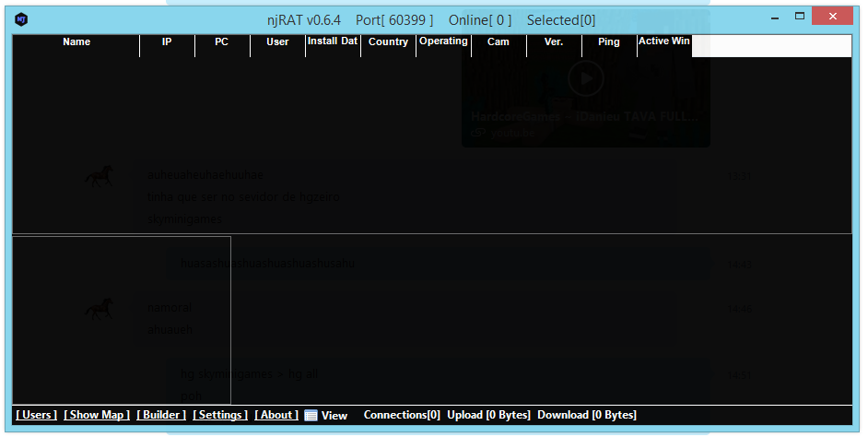Click the View label in status bar
This screenshot has height=437, width=868.
tap(334, 416)
